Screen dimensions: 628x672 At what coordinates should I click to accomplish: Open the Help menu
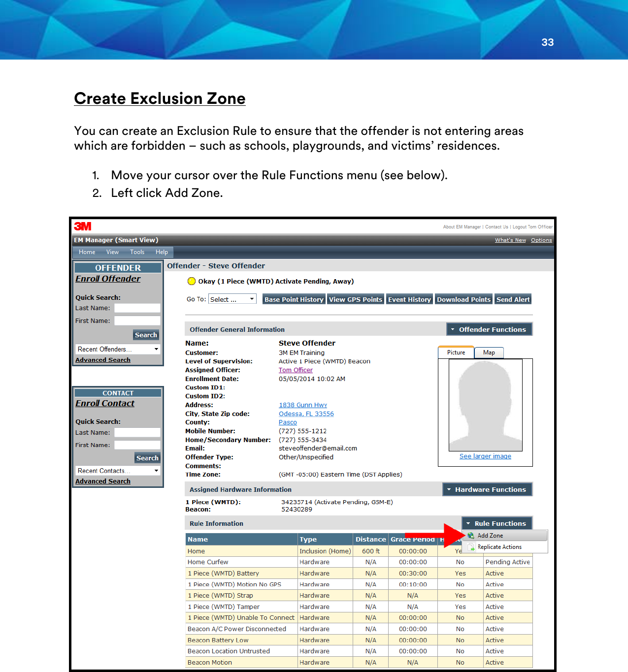click(162, 252)
